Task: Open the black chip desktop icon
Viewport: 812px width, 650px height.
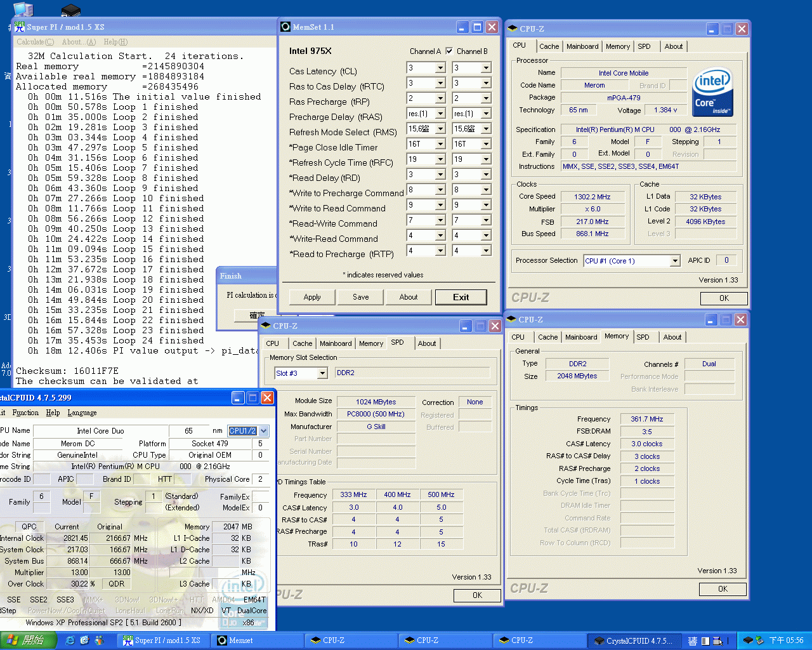Action: [70, 10]
